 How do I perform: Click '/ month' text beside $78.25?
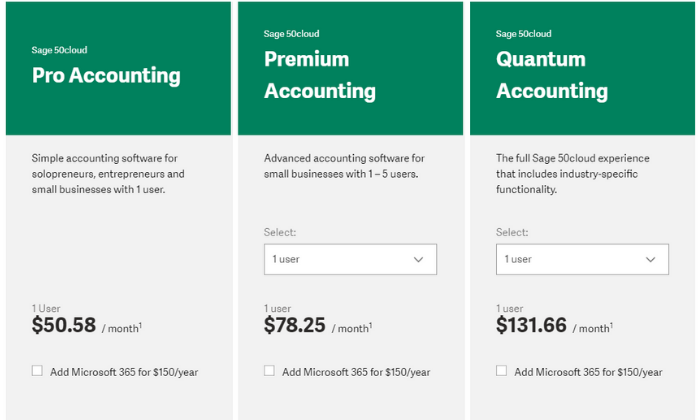(x=352, y=329)
